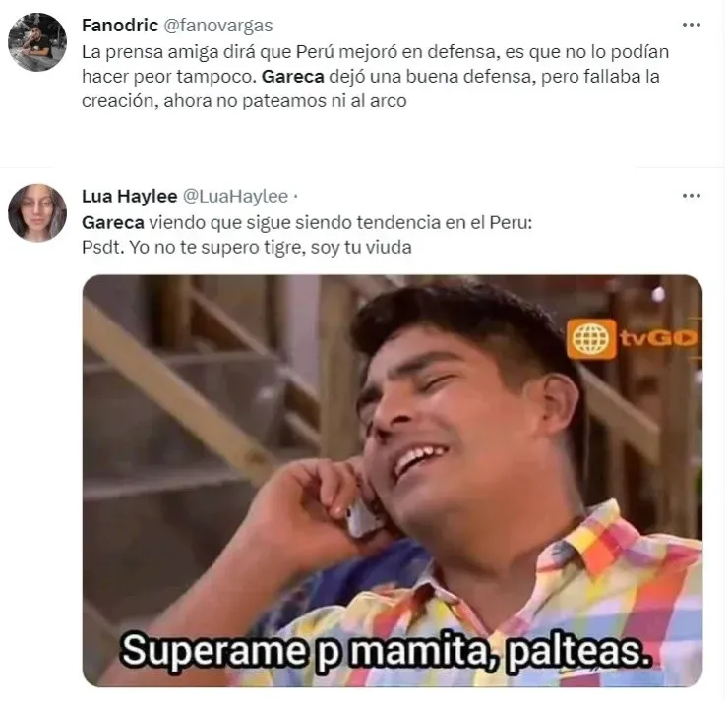This screenshot has height=701, width=728.
Task: Visit the @fanovargas handle link
Action: (218, 26)
